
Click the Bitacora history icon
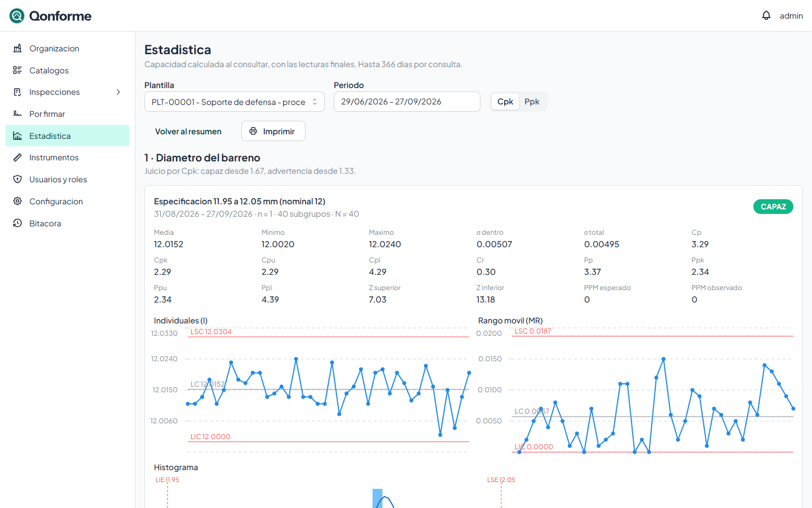point(17,224)
